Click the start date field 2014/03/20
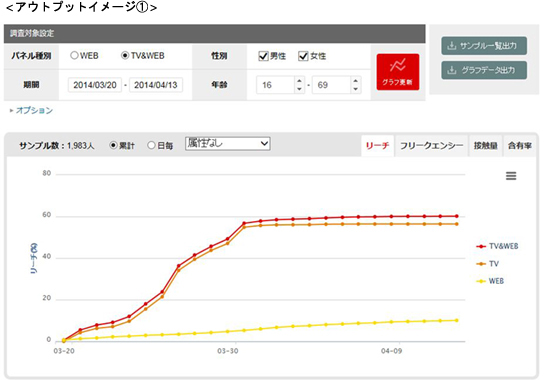Screen dimensions: 550x380 click(x=95, y=85)
